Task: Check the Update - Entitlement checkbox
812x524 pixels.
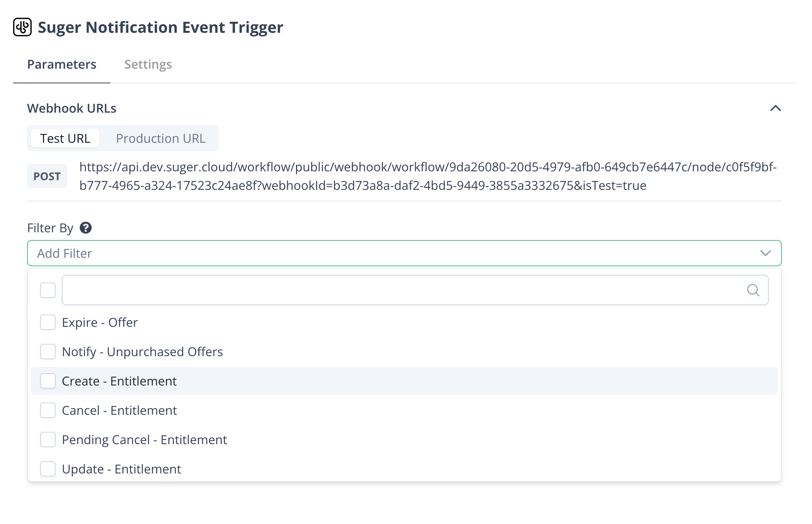Action: [48, 469]
